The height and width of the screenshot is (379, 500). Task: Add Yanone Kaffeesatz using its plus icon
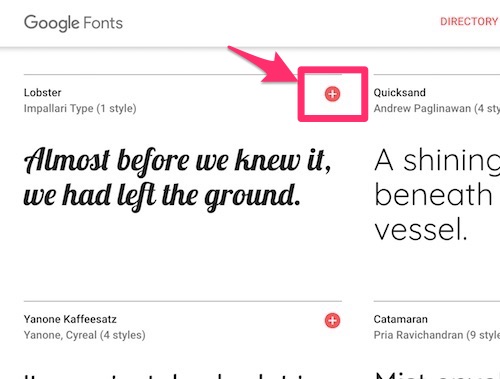pyautogui.click(x=332, y=320)
